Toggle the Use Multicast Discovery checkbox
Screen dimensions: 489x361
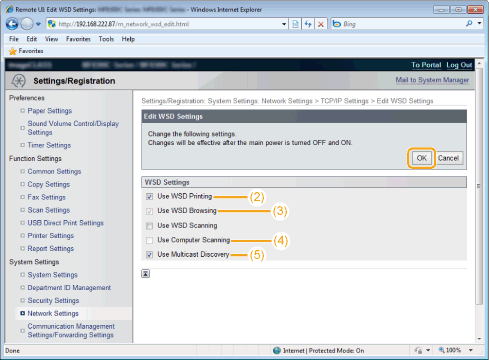click(149, 255)
